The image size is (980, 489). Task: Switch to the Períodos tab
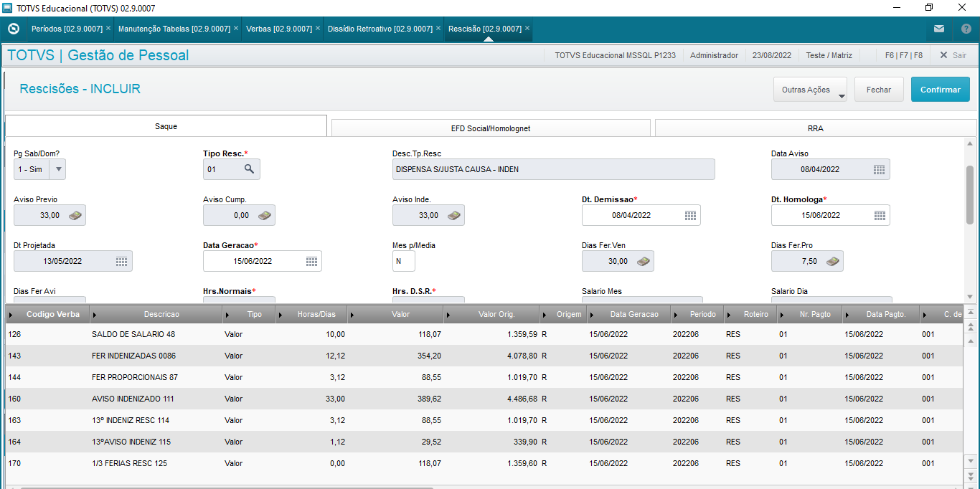(67, 29)
